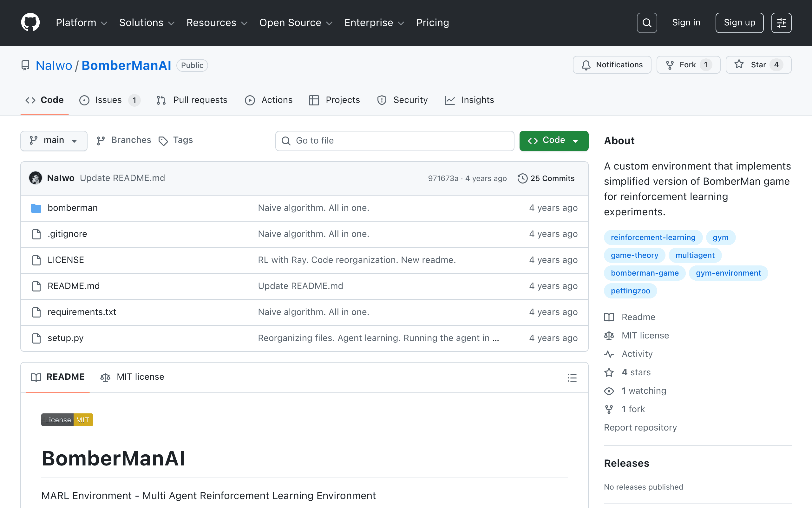Click the repository book icon beside Nalwo

click(x=25, y=65)
